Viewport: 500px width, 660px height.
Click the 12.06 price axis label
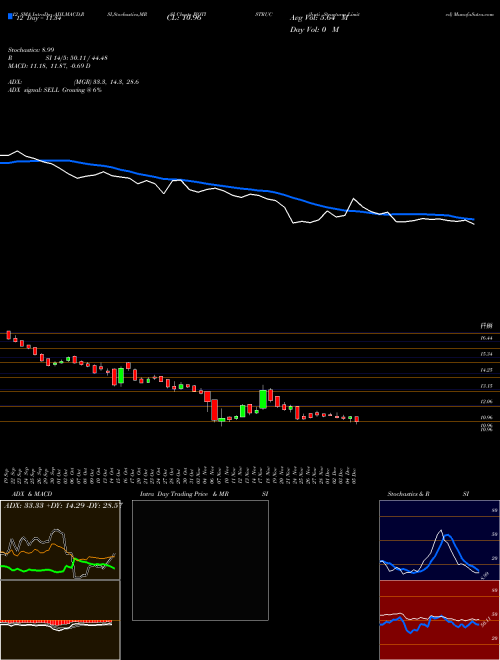[486, 402]
